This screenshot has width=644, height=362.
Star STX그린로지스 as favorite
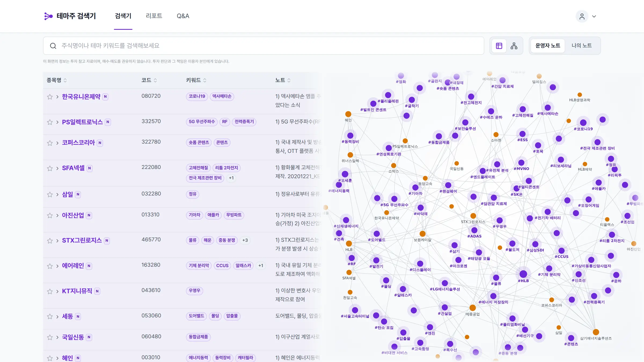(x=50, y=241)
